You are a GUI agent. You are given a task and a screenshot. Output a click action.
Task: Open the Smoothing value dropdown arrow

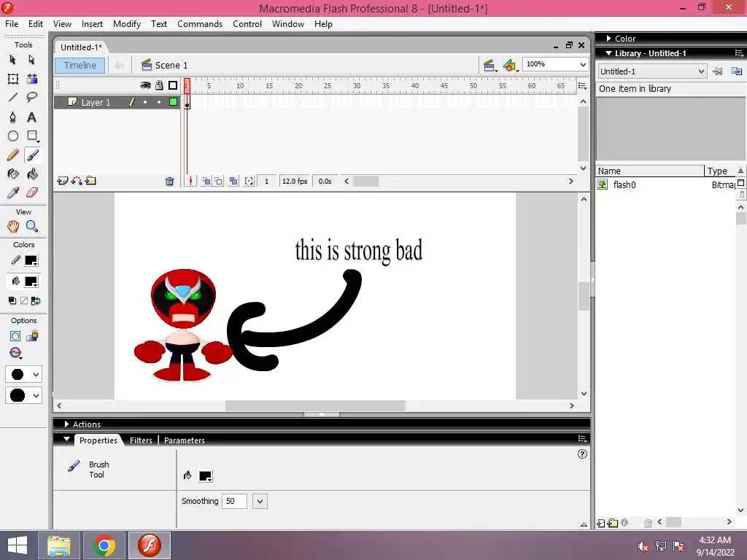pos(260,502)
